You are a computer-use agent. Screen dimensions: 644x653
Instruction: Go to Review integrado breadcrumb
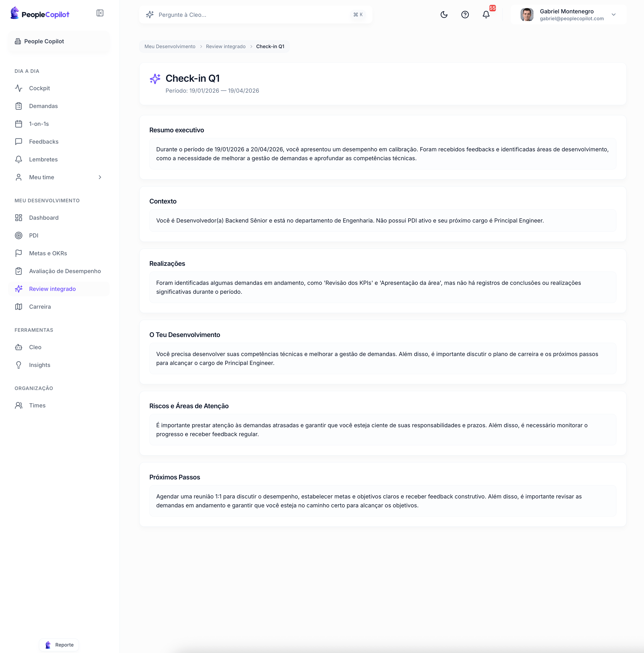pos(226,46)
